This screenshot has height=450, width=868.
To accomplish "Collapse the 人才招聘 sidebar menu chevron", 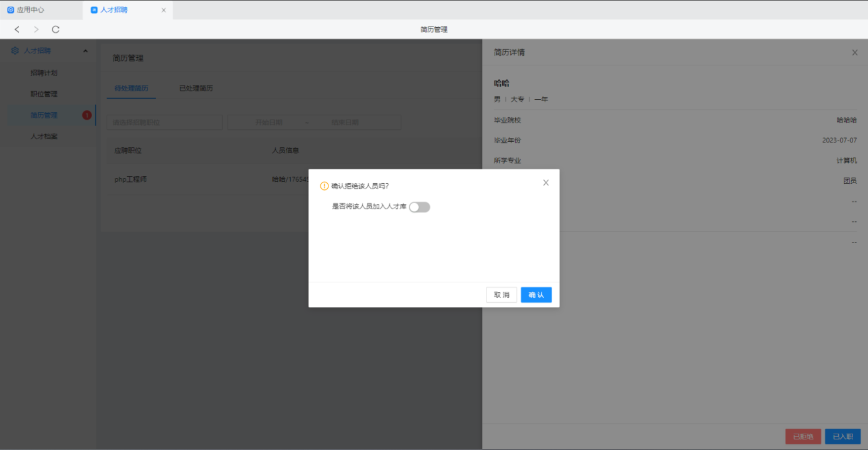I will pos(86,51).
